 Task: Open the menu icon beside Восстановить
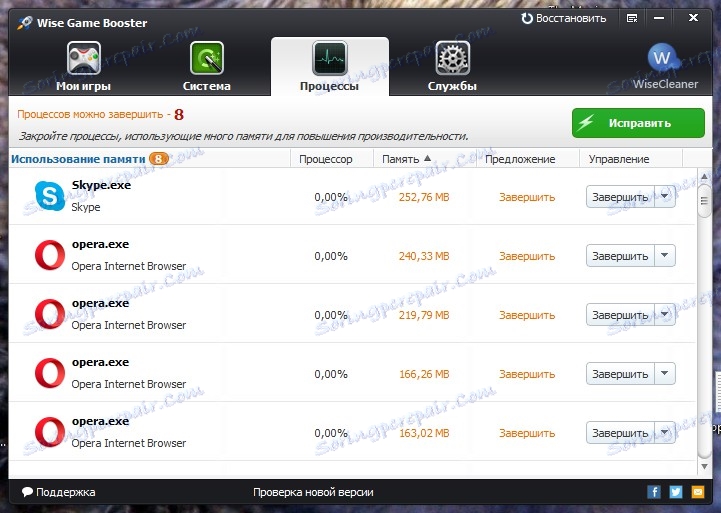coord(632,18)
